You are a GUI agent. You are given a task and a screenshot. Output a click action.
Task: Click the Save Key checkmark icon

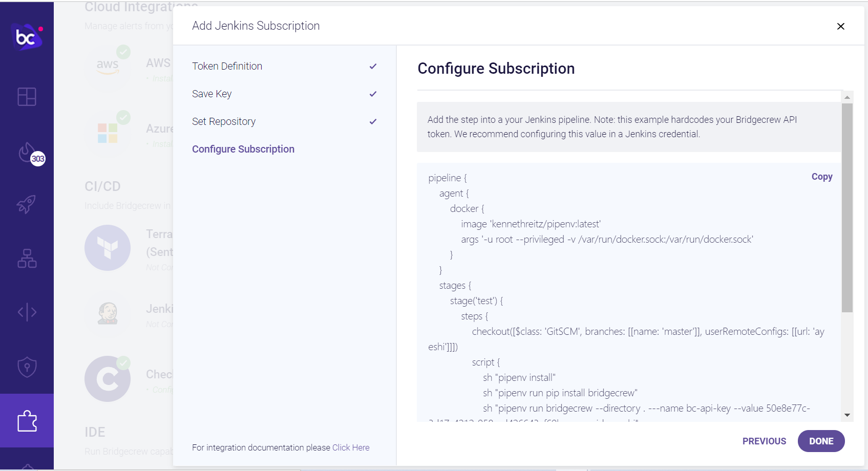373,94
